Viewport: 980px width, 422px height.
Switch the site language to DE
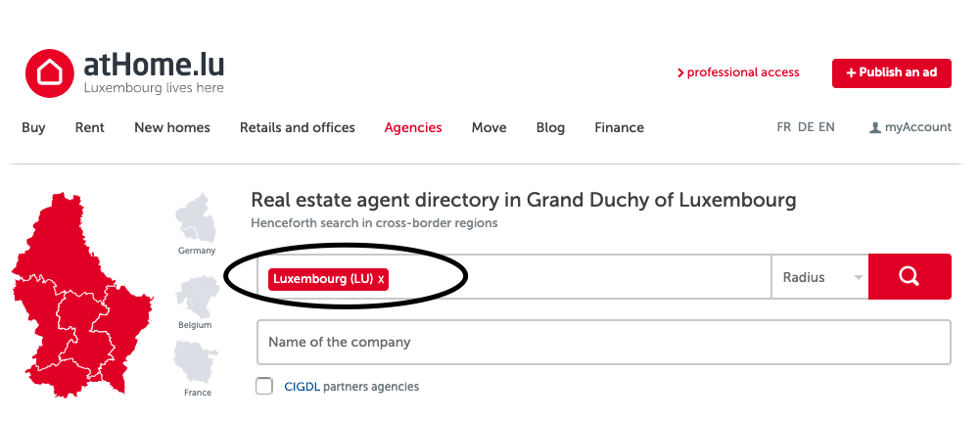(806, 127)
